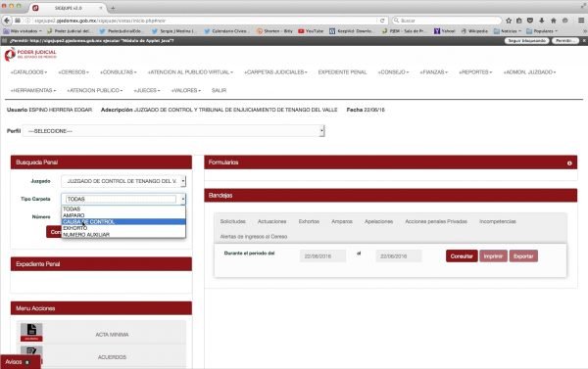Open the REPORTES menu
The width and height of the screenshot is (588, 369).
coord(475,71)
